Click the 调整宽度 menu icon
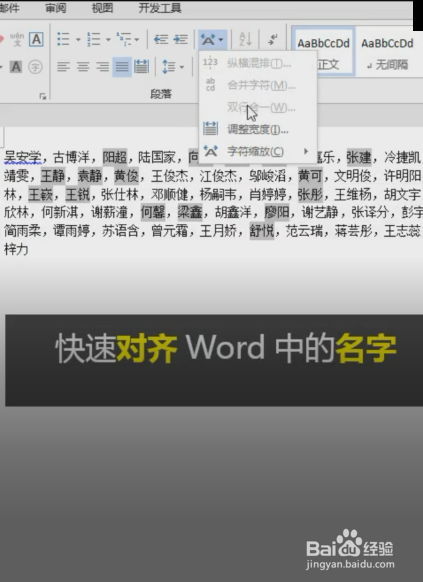This screenshot has width=423, height=582. point(210,129)
